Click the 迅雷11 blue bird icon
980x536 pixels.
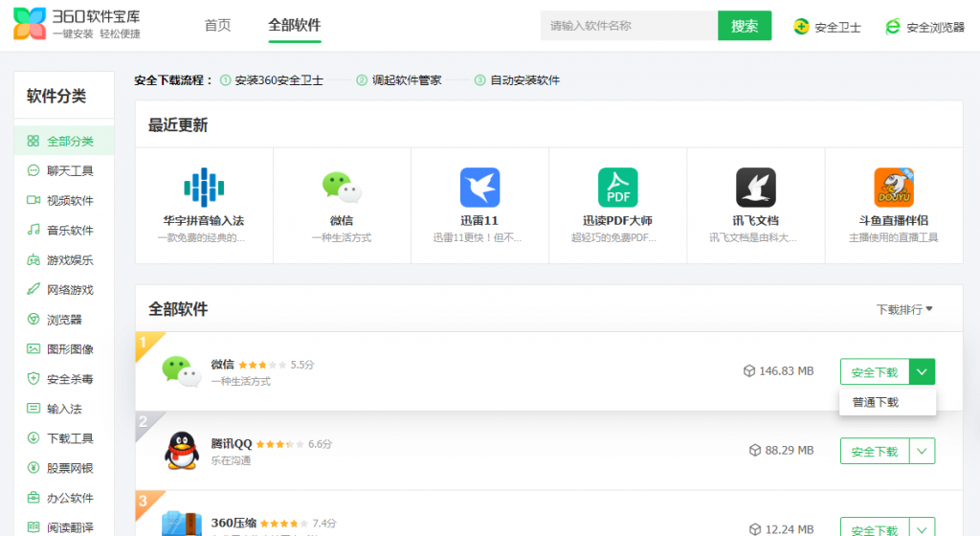pyautogui.click(x=479, y=188)
